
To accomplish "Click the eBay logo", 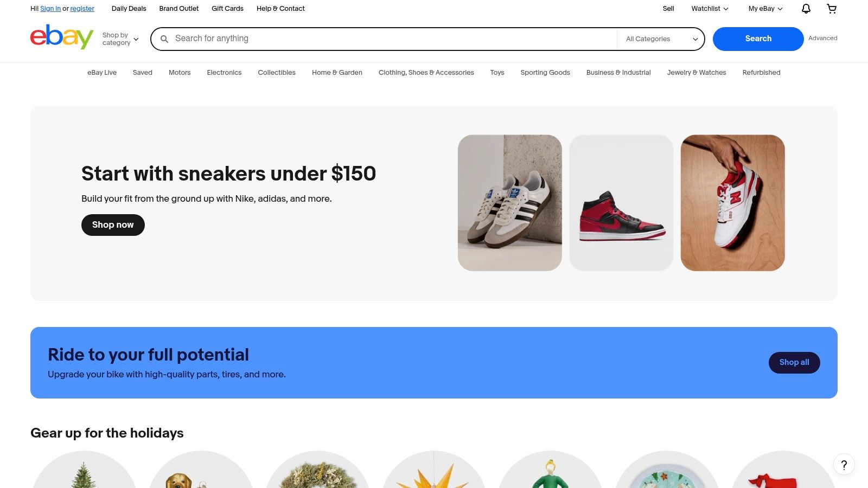I will tap(62, 37).
